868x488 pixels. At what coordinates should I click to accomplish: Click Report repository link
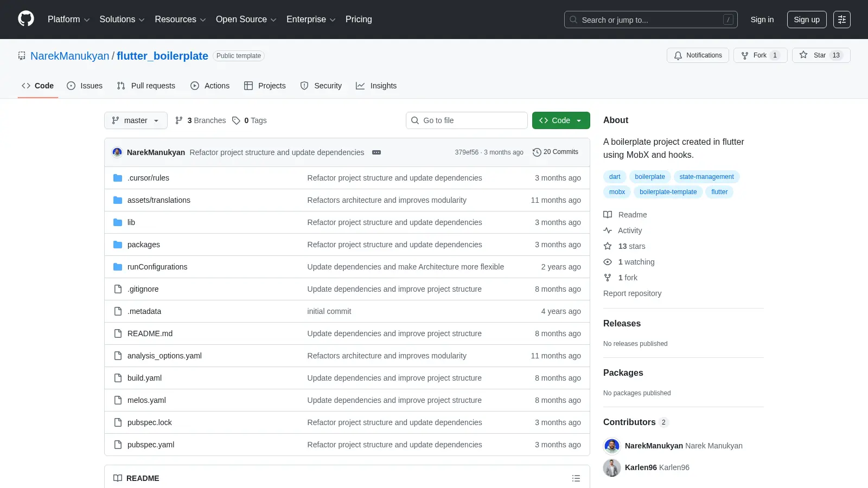pyautogui.click(x=632, y=293)
